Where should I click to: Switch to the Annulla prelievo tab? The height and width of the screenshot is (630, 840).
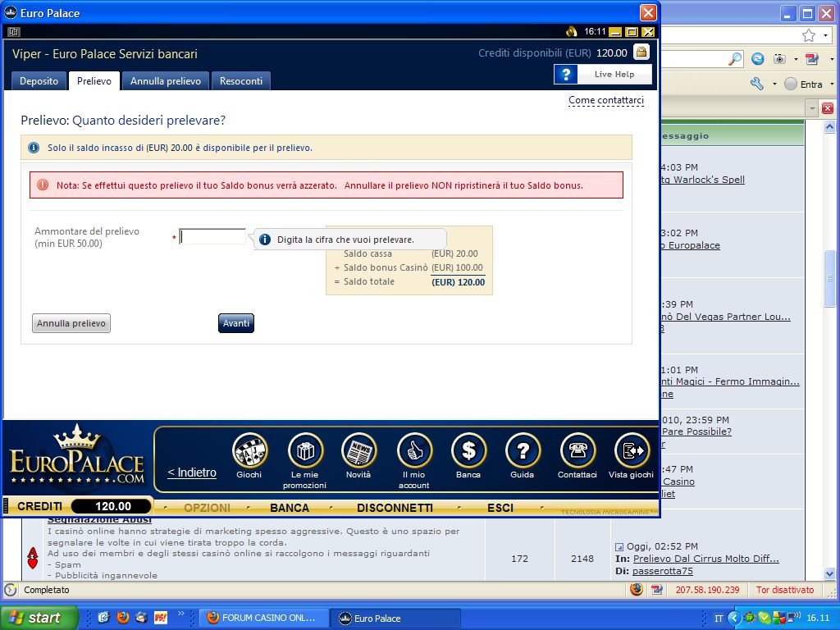point(166,81)
